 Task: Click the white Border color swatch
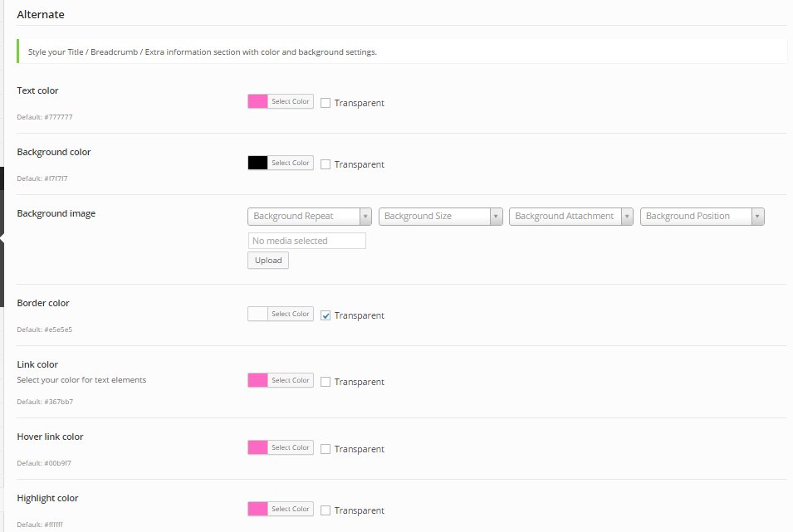[257, 314]
